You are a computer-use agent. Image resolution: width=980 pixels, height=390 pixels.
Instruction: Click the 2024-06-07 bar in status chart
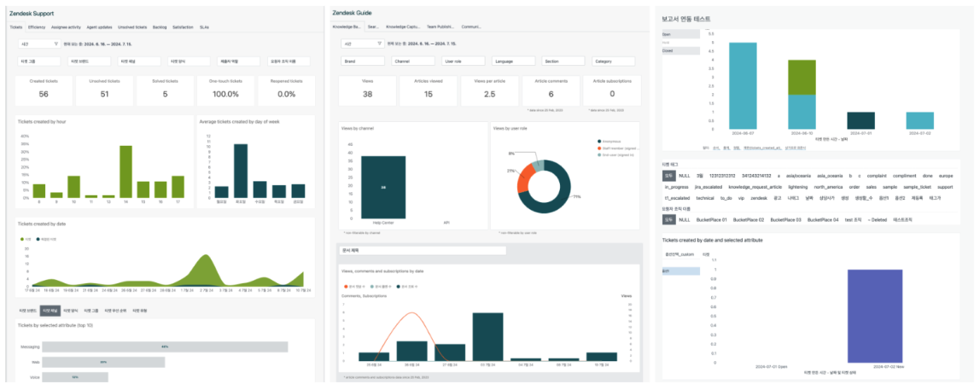tap(743, 86)
